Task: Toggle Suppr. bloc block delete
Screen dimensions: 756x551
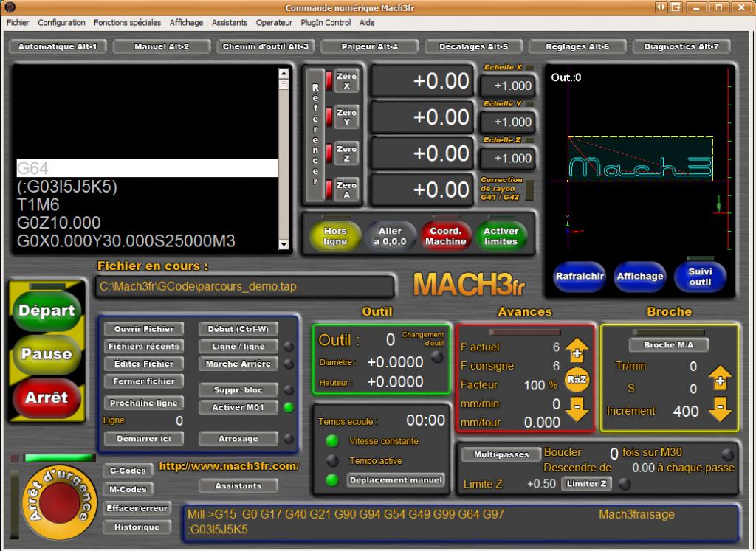Action: coord(238,389)
